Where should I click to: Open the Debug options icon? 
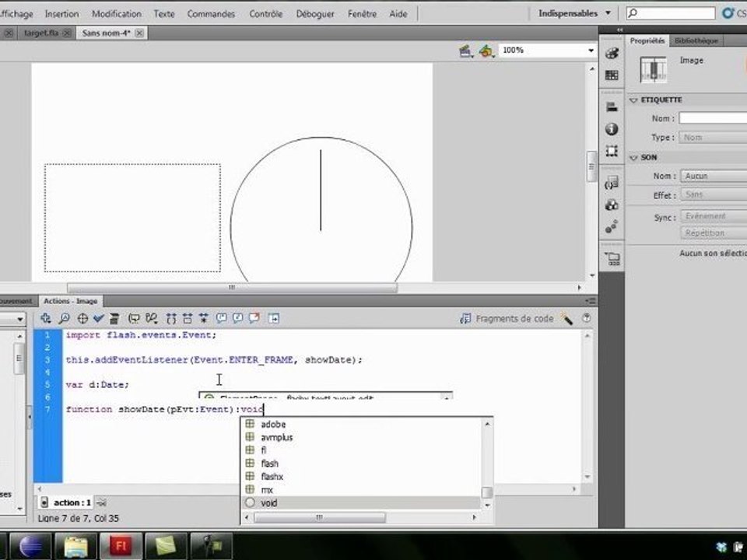(152, 318)
